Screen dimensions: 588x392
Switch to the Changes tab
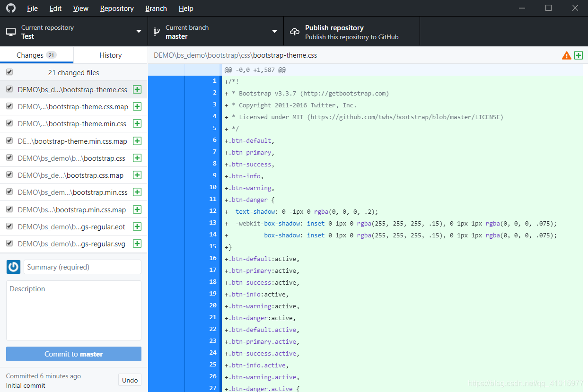[36, 55]
